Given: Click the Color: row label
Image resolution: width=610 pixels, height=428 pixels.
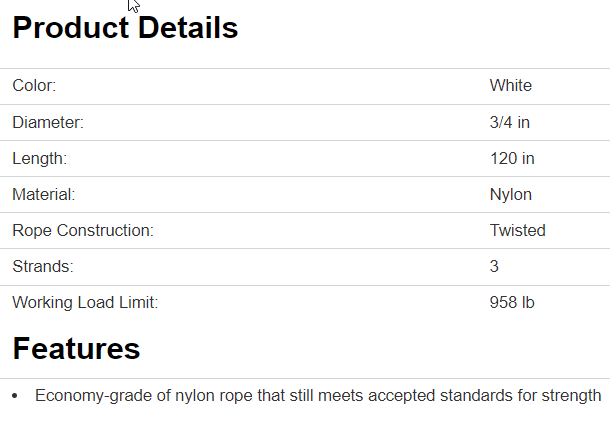Looking at the screenshot, I should [34, 86].
